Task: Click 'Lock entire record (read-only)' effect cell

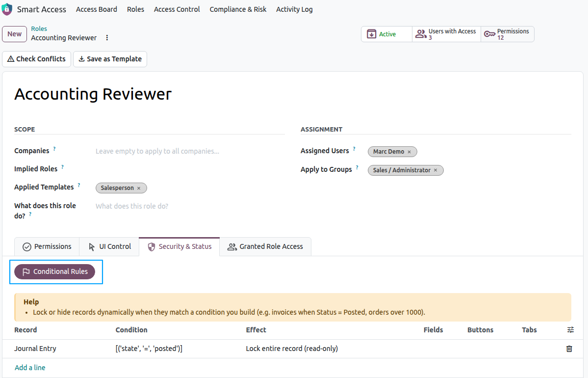Action: tap(292, 349)
